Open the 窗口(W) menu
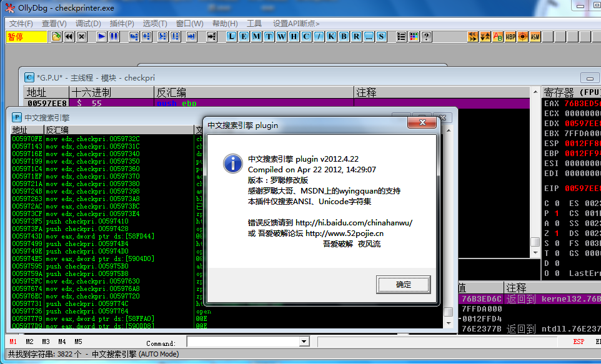The image size is (601, 364). point(190,23)
